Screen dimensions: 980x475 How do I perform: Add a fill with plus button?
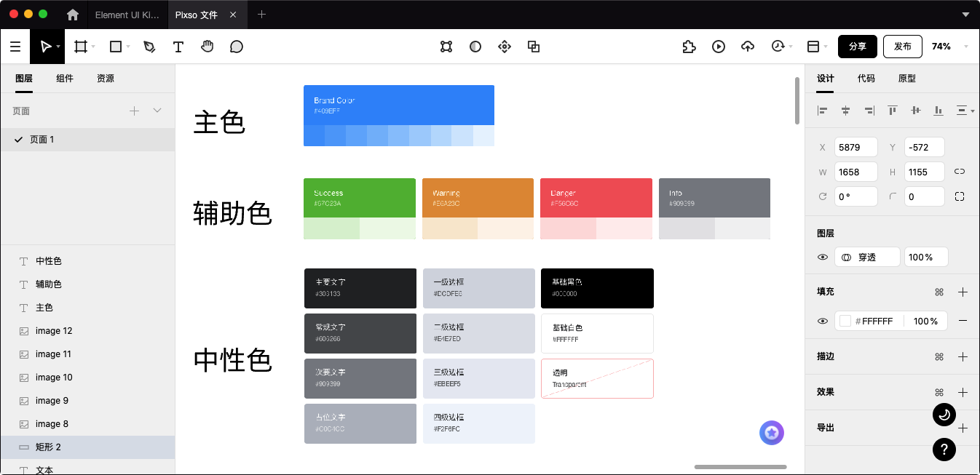[x=963, y=292]
